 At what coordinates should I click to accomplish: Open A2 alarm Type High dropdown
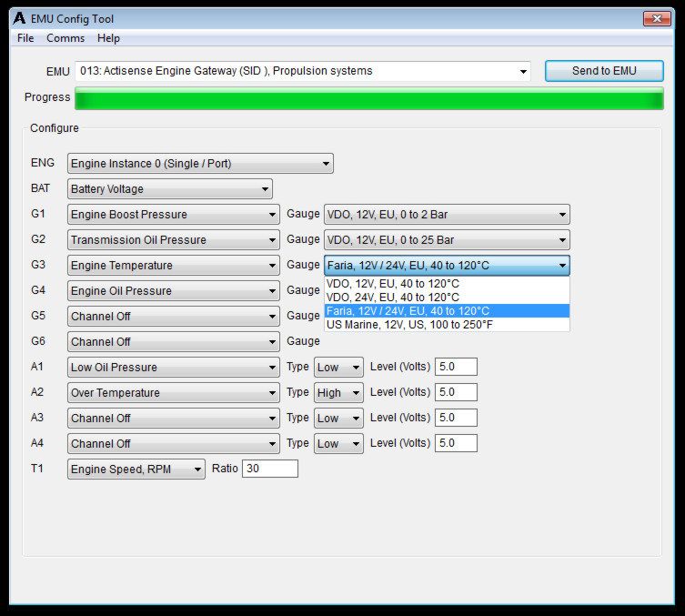pos(338,393)
